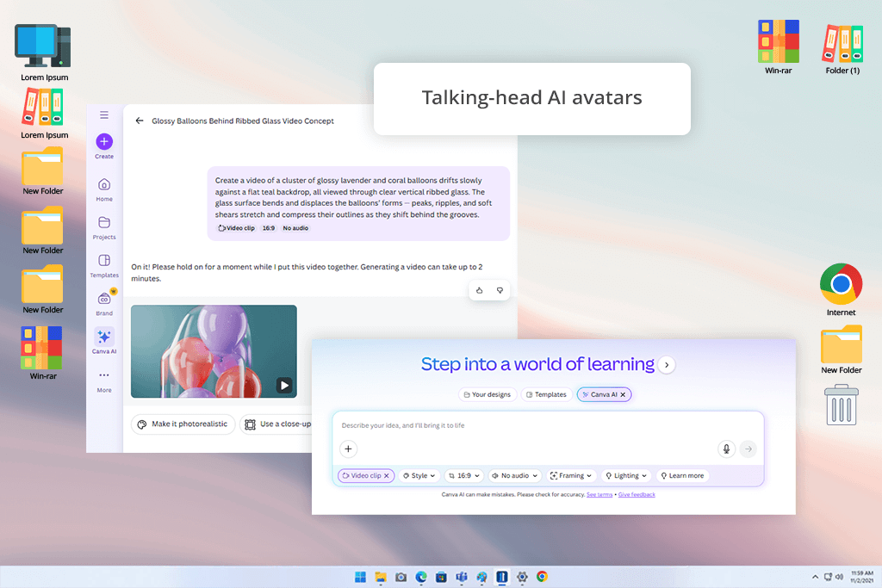Click the taskbar clock showing 11:59 AM
This screenshot has width=882, height=588.
point(861,577)
